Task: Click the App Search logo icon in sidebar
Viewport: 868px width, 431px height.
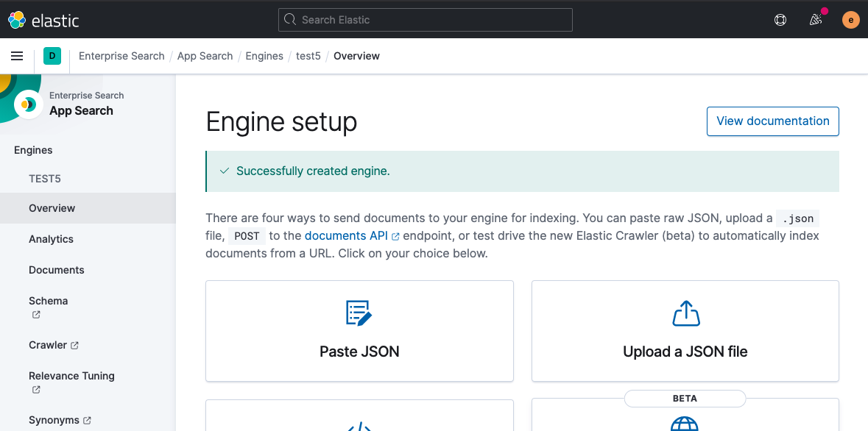Action: point(29,104)
